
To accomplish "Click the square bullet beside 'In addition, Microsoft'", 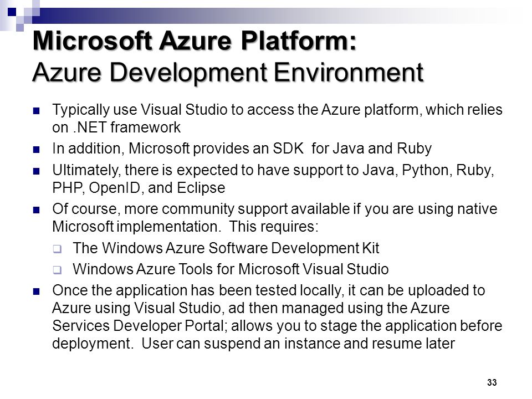I will pos(37,149).
